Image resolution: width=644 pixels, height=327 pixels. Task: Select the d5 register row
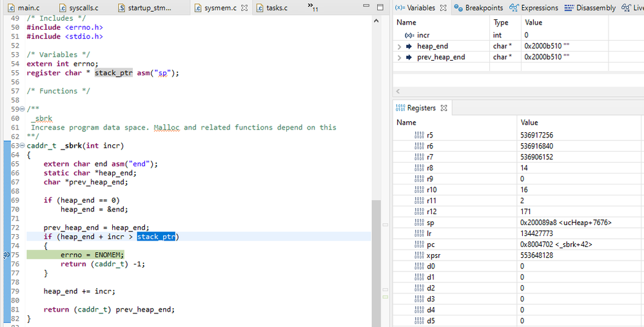pos(518,321)
